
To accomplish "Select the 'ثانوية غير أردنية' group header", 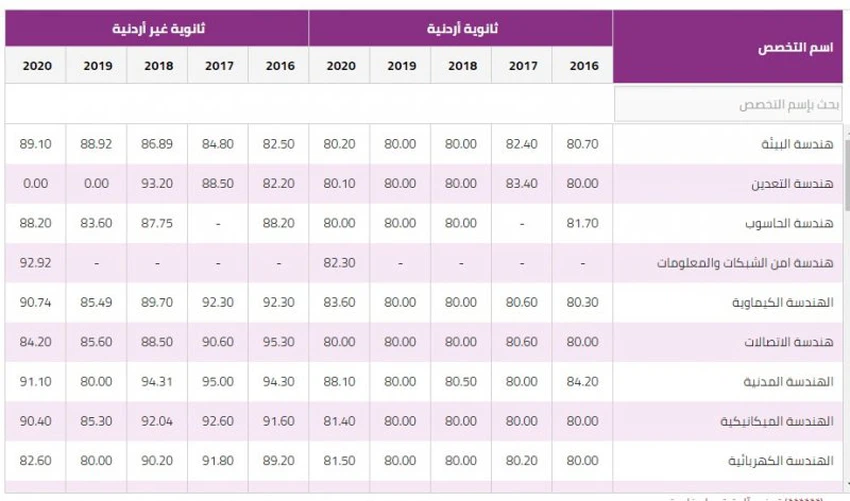I will (x=158, y=29).
